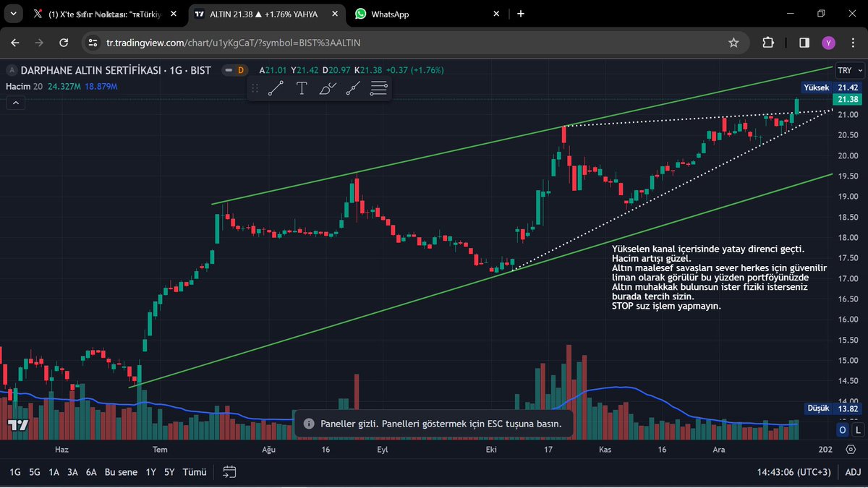
Task: Set chart range to 1G
Action: [x=14, y=472]
